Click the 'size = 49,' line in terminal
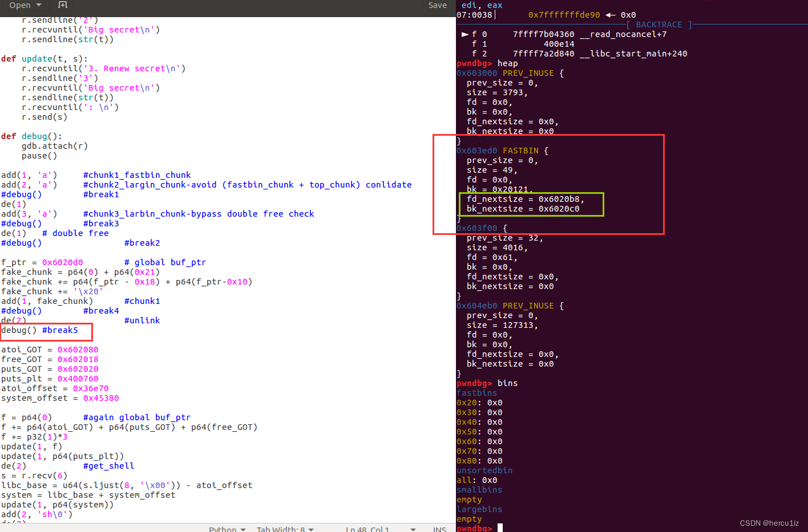 492,170
